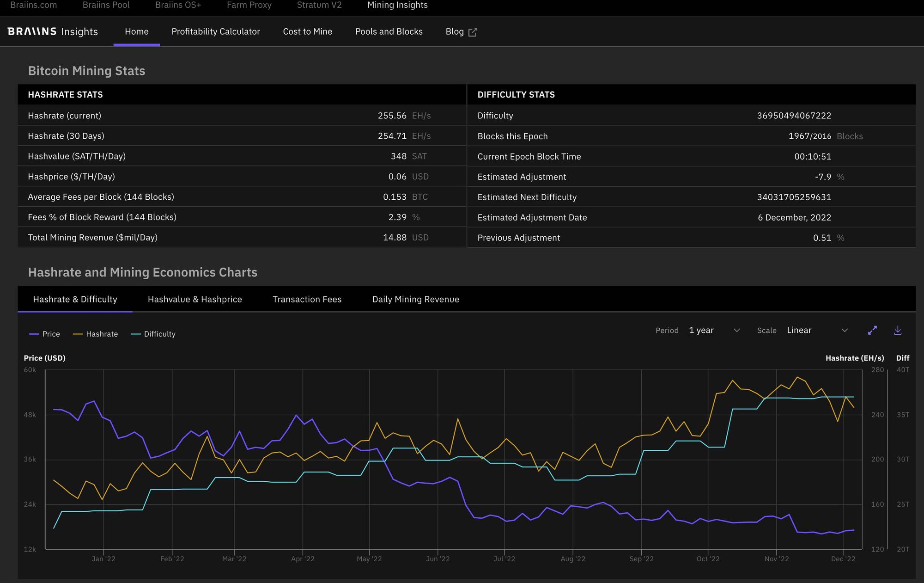This screenshot has width=924, height=583.
Task: Open the Profitability Calculator page
Action: point(216,31)
